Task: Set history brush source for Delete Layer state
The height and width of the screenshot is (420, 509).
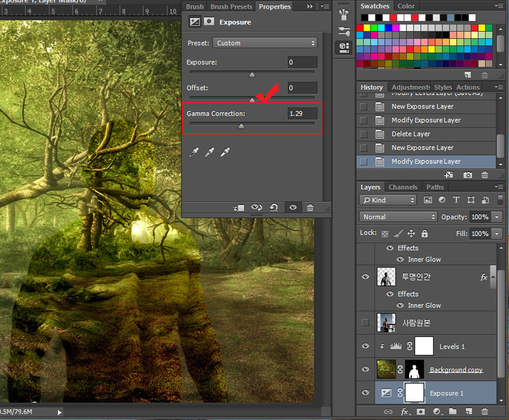Action: pos(363,134)
